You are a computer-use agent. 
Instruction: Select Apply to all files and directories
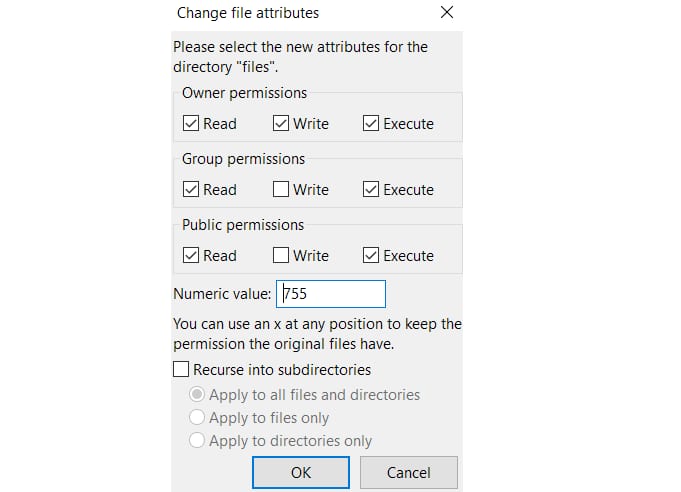click(x=197, y=395)
